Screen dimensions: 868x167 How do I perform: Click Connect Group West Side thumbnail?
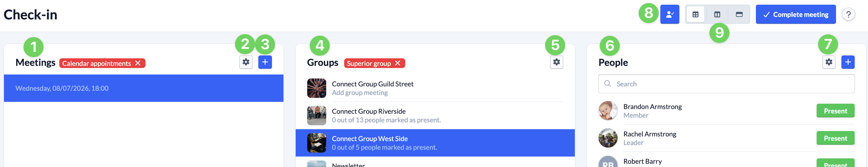(x=317, y=143)
